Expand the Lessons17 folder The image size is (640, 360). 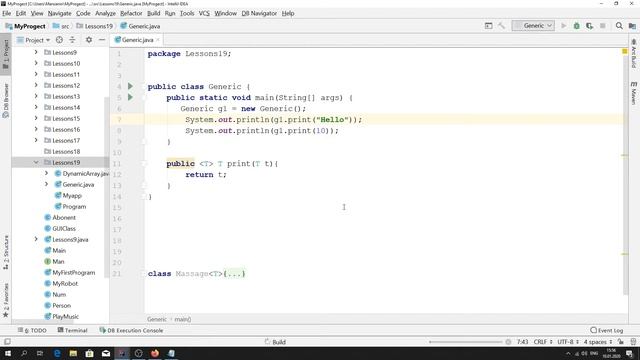tap(36, 140)
